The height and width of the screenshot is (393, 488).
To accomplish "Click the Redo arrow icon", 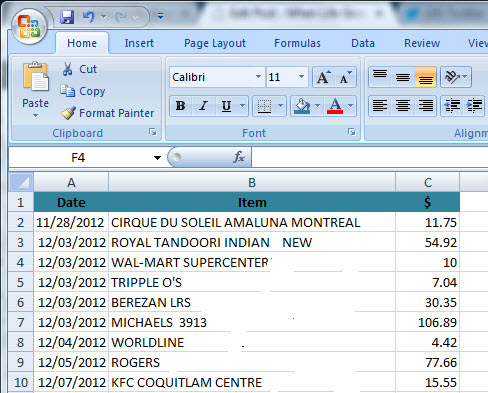I will coord(121,17).
